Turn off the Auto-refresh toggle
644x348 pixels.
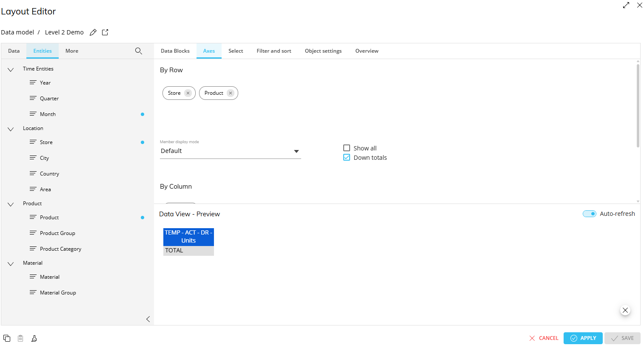(x=590, y=214)
